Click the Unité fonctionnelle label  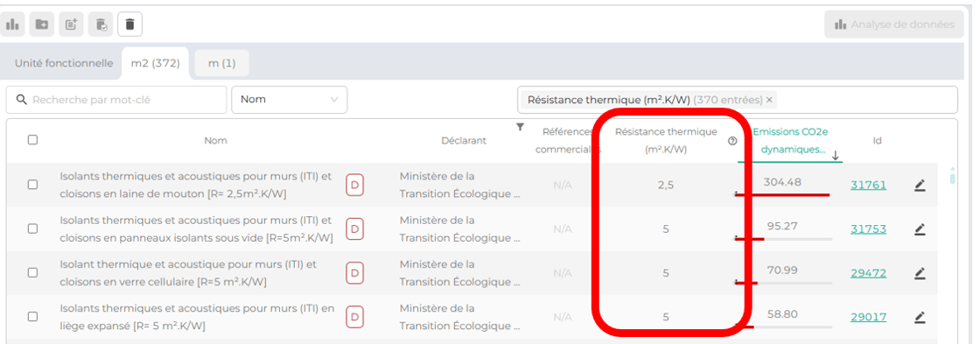tap(64, 63)
